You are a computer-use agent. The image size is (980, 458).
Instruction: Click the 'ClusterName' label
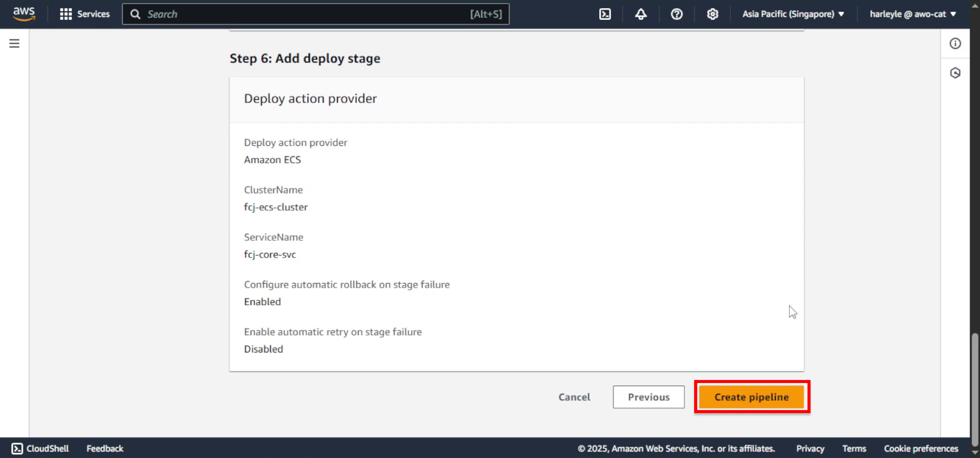click(273, 190)
